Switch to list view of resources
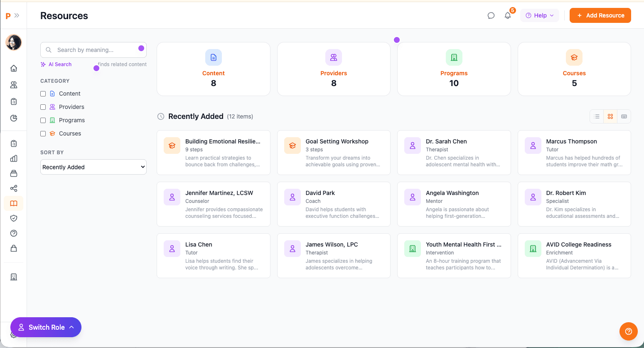 tap(597, 116)
